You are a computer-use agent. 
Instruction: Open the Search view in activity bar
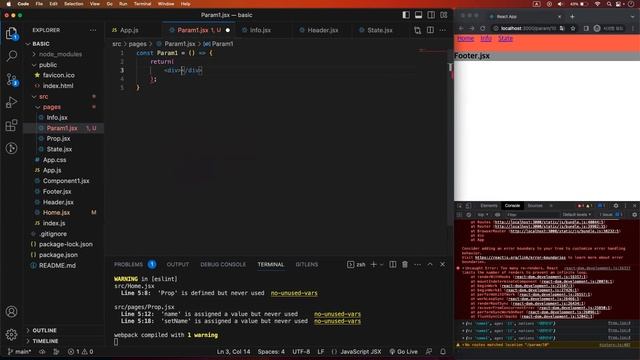pos(11,56)
